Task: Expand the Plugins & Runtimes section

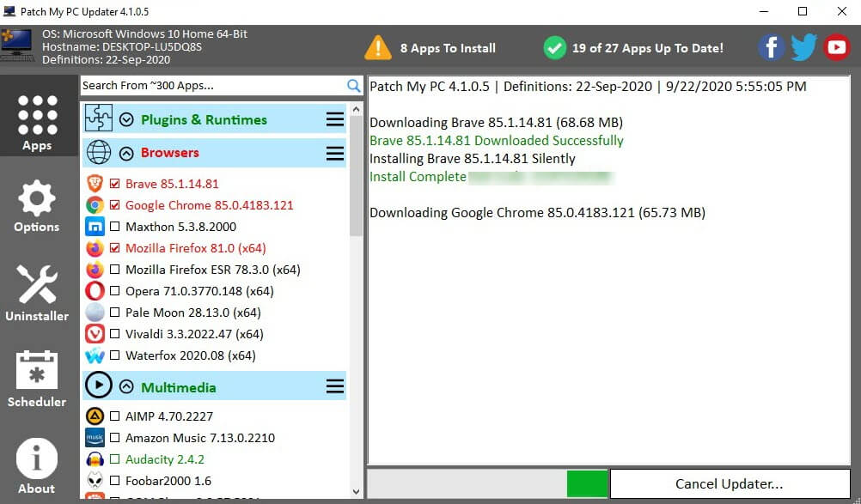Action: click(127, 120)
